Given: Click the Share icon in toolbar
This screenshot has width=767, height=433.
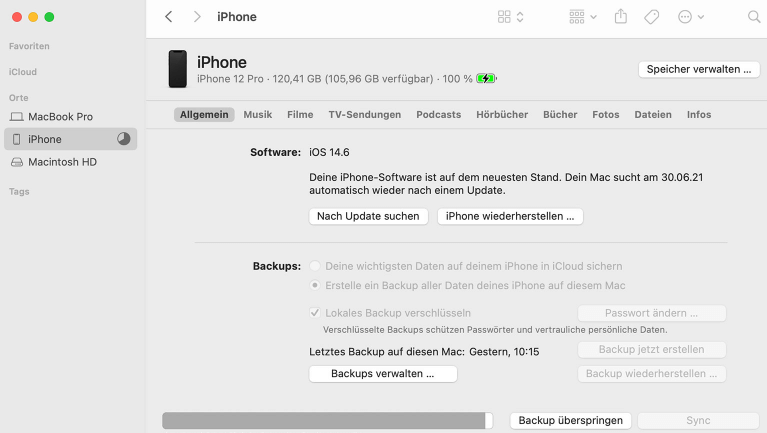Looking at the screenshot, I should [x=621, y=17].
